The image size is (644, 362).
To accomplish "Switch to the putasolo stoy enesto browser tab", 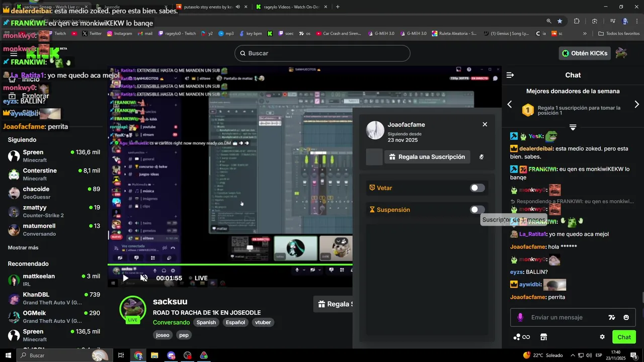I will 211,7.
